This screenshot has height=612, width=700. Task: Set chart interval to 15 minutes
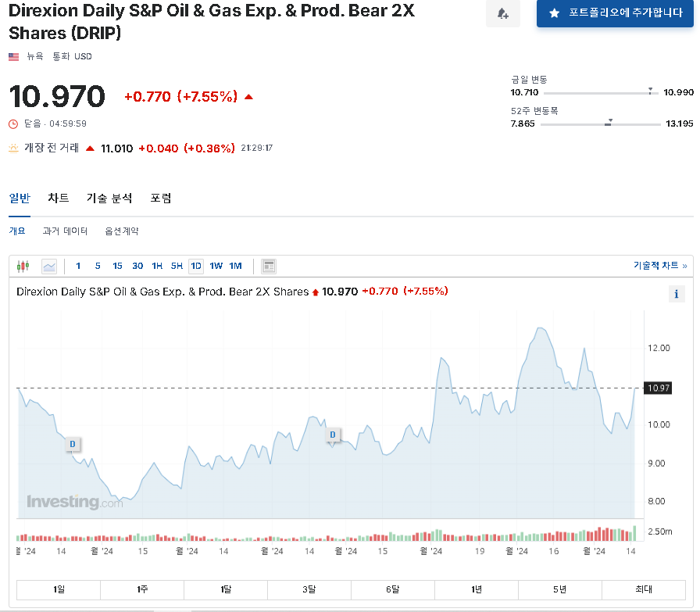(117, 267)
